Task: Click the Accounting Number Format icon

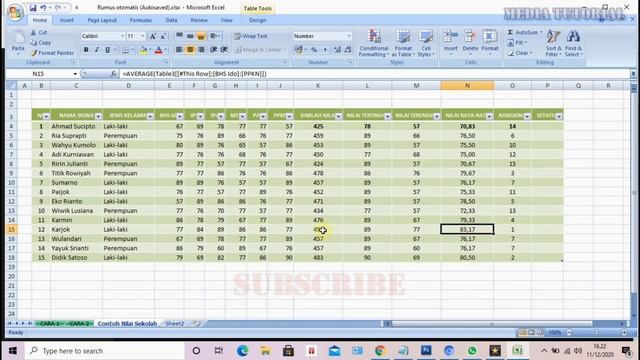Action: 299,50
